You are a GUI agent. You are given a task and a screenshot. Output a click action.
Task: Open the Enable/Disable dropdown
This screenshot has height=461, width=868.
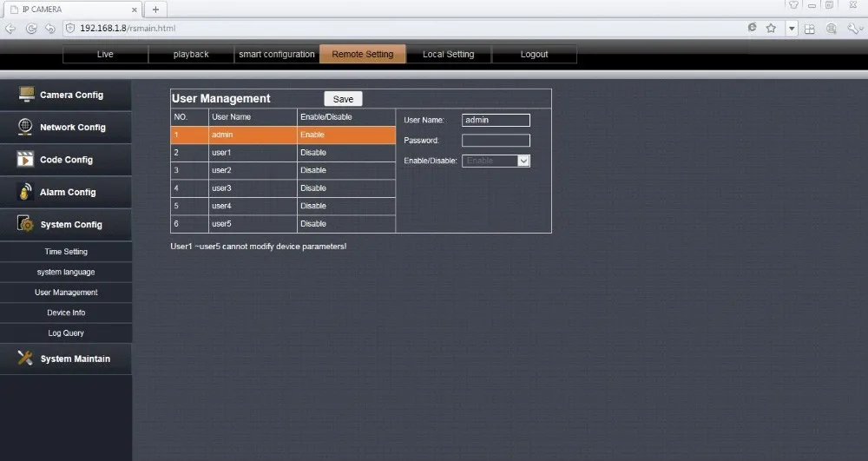click(496, 161)
